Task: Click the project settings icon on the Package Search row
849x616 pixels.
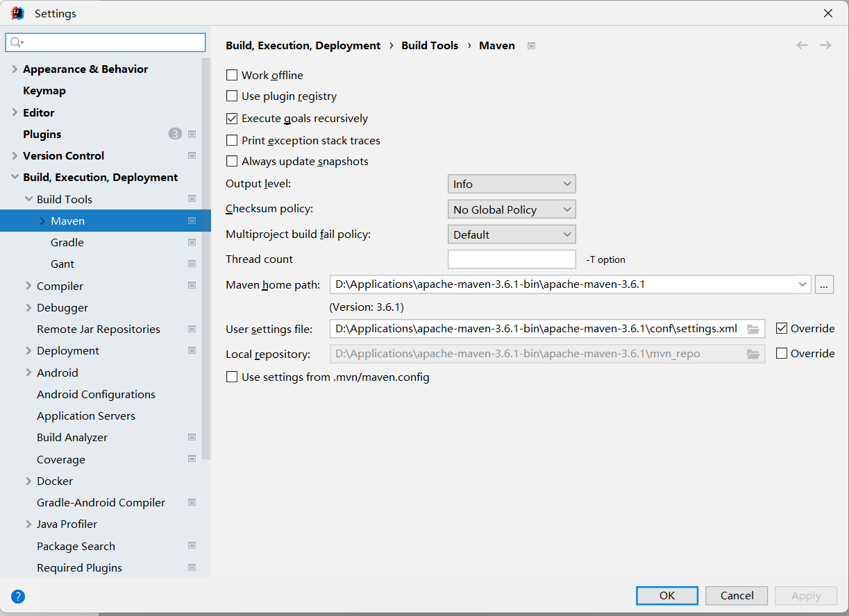Action: click(x=192, y=546)
